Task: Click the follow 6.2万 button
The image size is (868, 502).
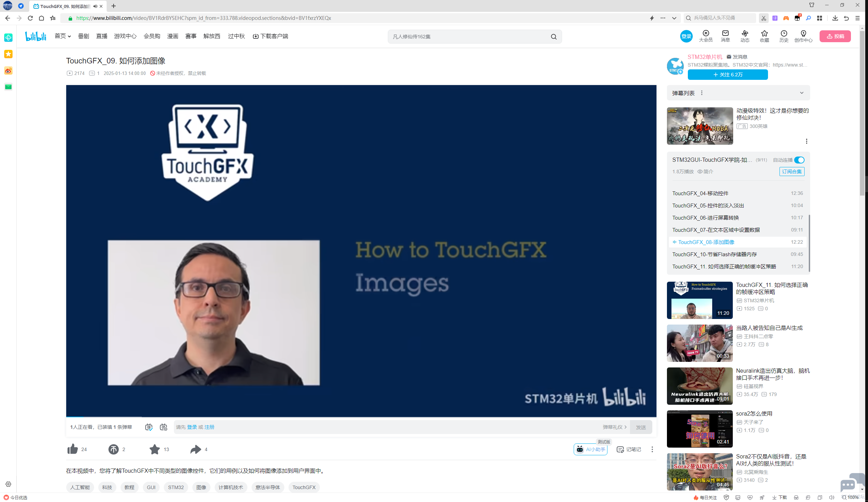Action: [x=727, y=75]
